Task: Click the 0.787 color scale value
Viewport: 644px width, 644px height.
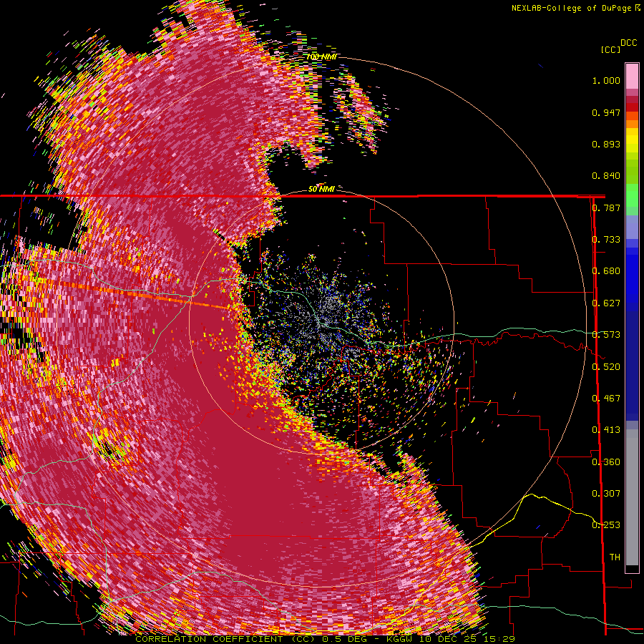Action: coord(606,208)
